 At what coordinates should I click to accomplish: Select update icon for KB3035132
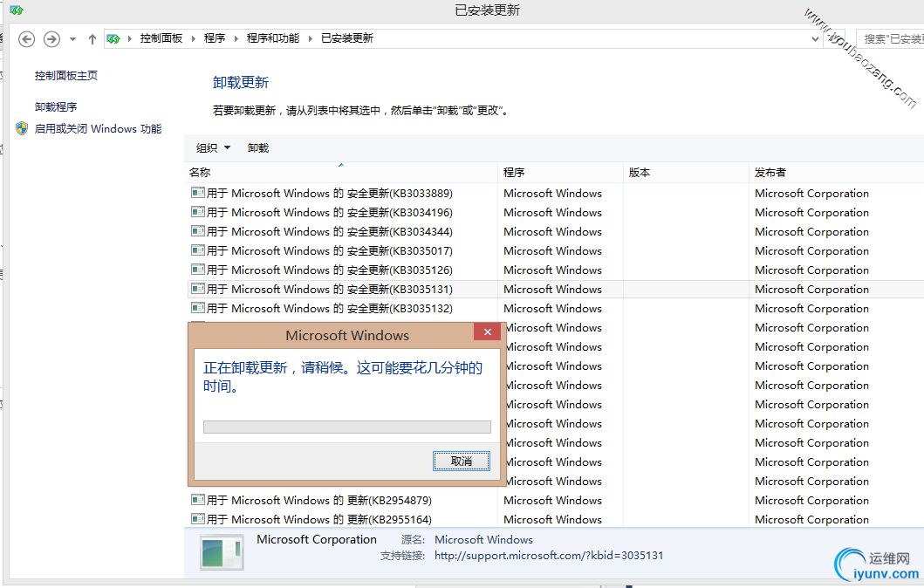(198, 308)
